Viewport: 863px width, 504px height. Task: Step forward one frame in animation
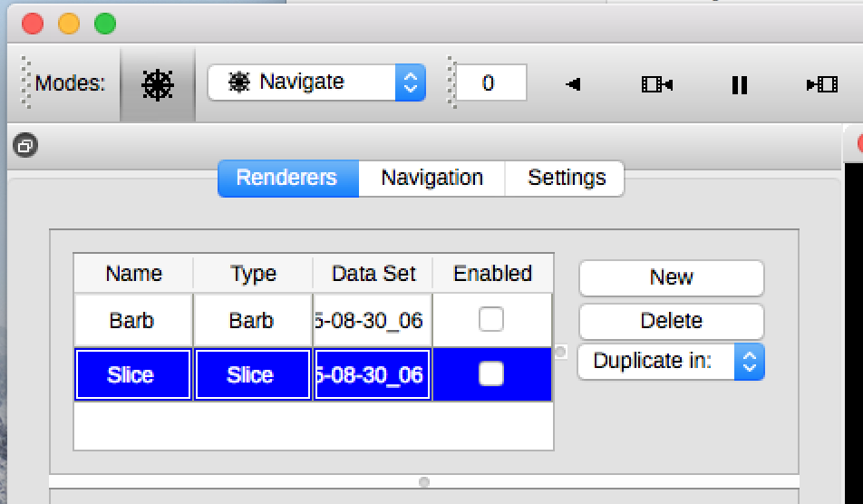click(x=821, y=84)
